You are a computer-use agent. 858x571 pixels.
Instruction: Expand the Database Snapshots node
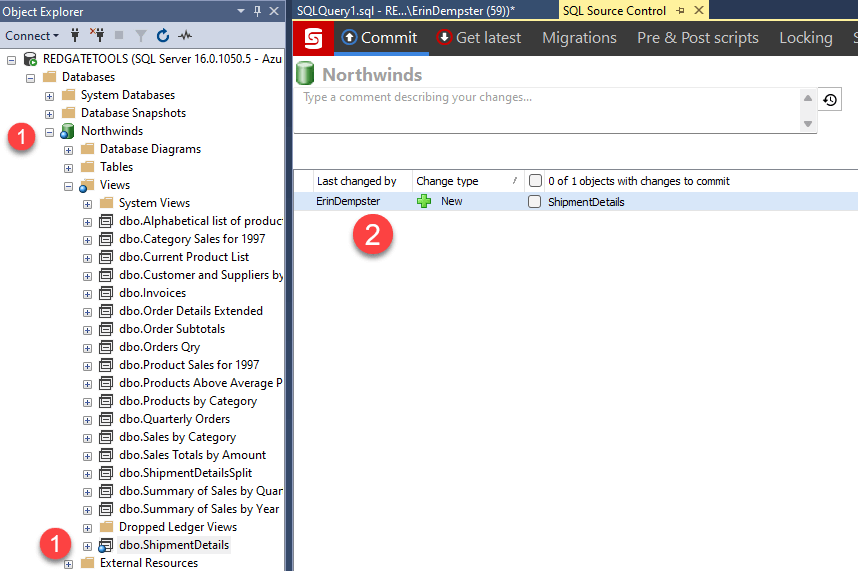pos(49,114)
